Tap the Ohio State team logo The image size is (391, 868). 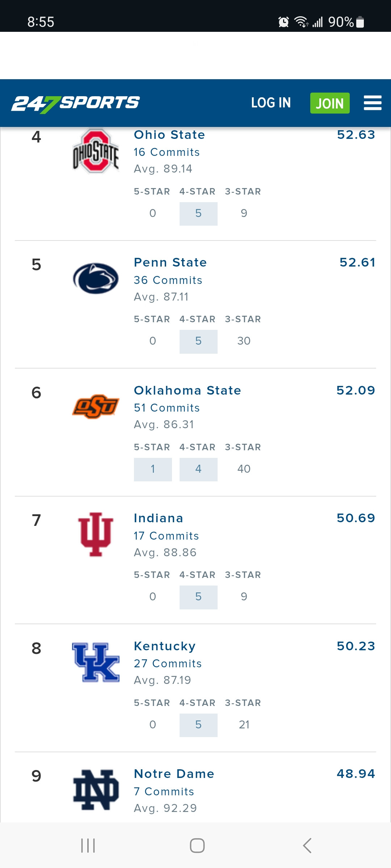(96, 151)
